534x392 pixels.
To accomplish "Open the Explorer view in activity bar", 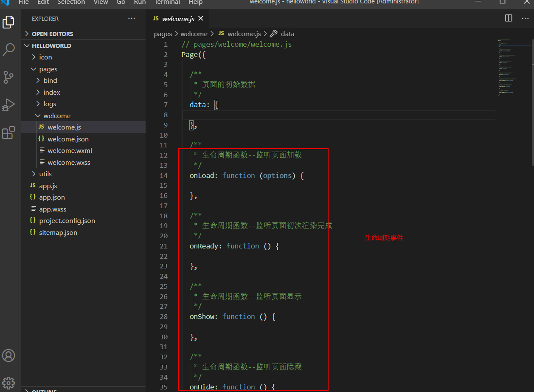I will point(8,22).
